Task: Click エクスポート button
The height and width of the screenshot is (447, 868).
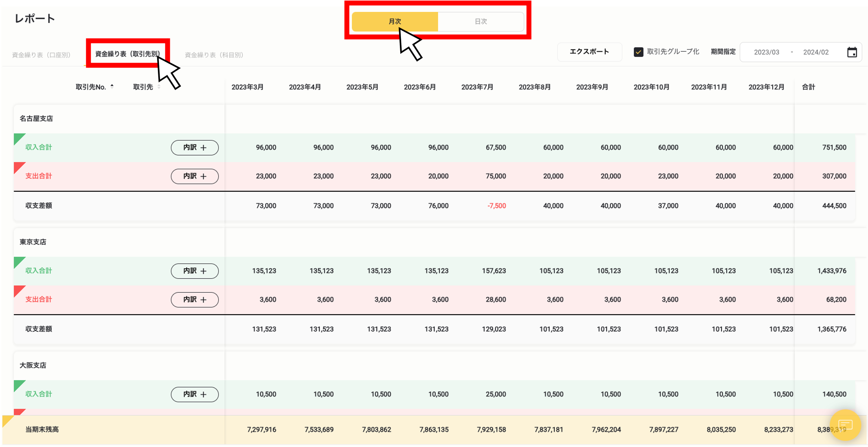Action: click(x=590, y=52)
